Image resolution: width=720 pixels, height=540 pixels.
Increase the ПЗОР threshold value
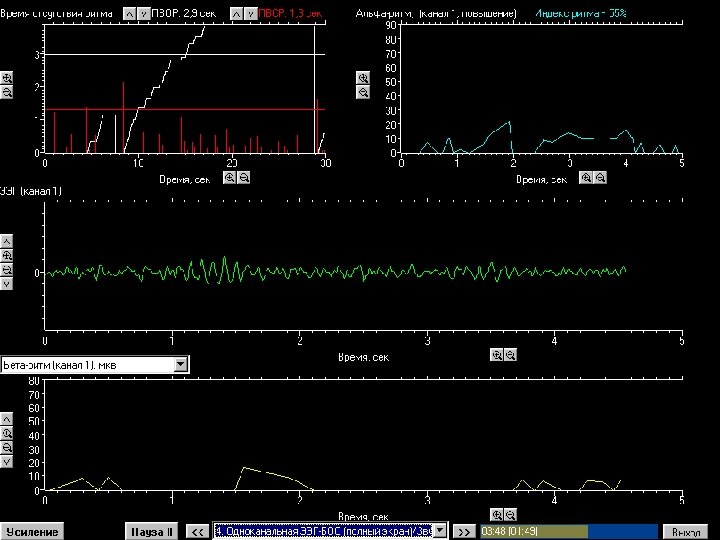tap(130, 14)
